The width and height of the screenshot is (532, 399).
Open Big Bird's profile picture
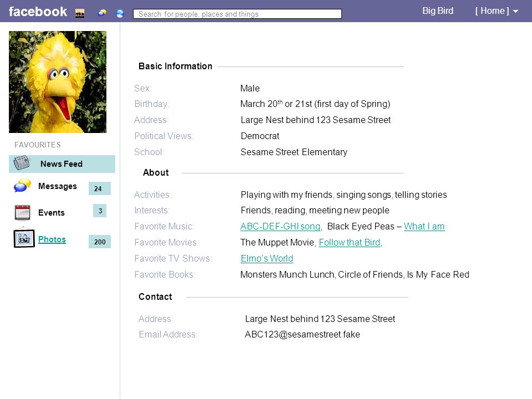58,82
